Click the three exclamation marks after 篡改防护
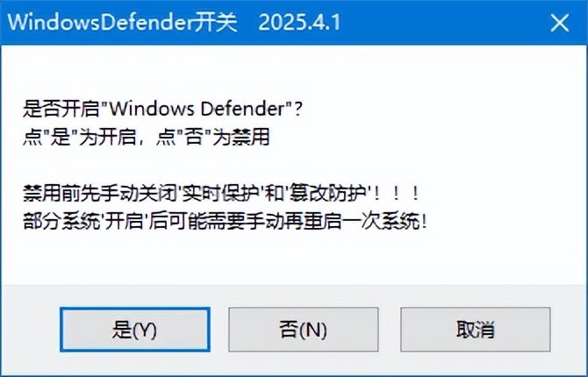588x377 pixels. 397,194
